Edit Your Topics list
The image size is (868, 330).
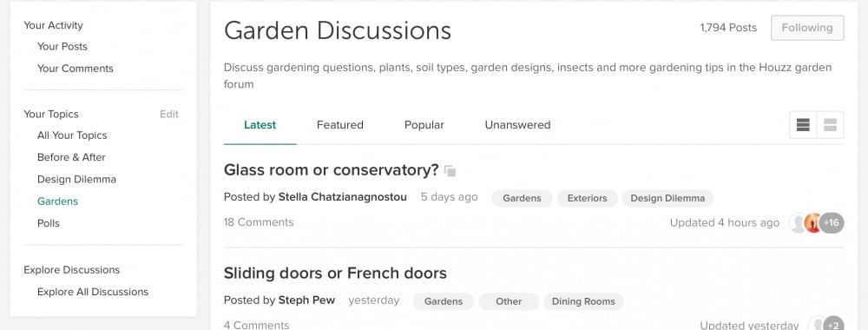169,114
